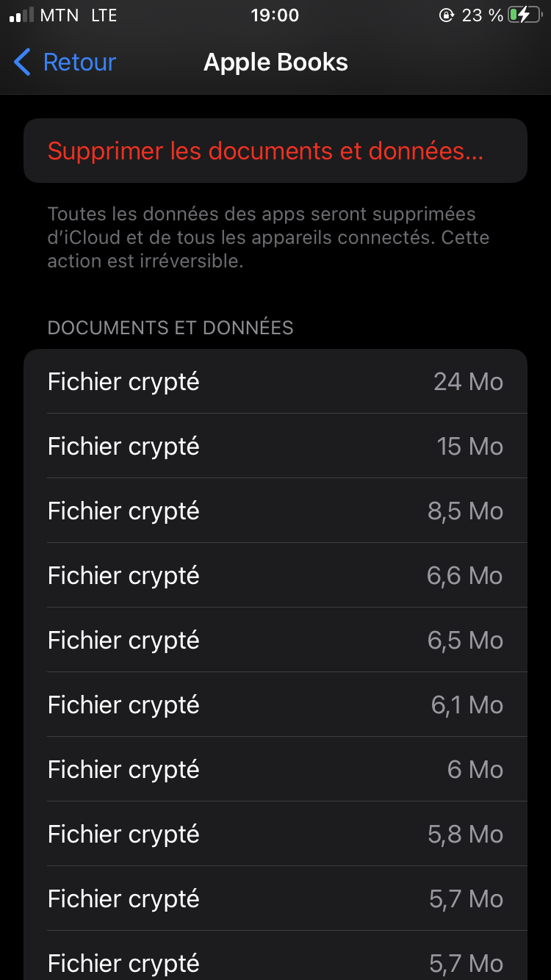Tap the 19:00 clock in status bar
Viewport: 551px width, 980px height.
click(x=275, y=15)
